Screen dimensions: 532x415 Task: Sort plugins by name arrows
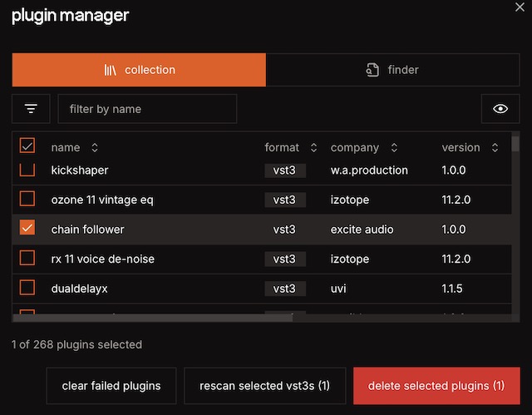pyautogui.click(x=95, y=148)
